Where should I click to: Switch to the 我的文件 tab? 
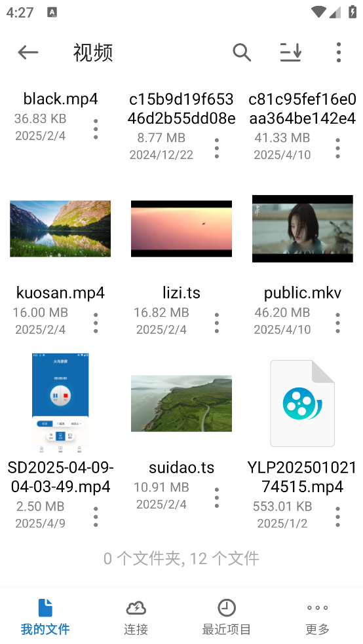click(x=45, y=616)
